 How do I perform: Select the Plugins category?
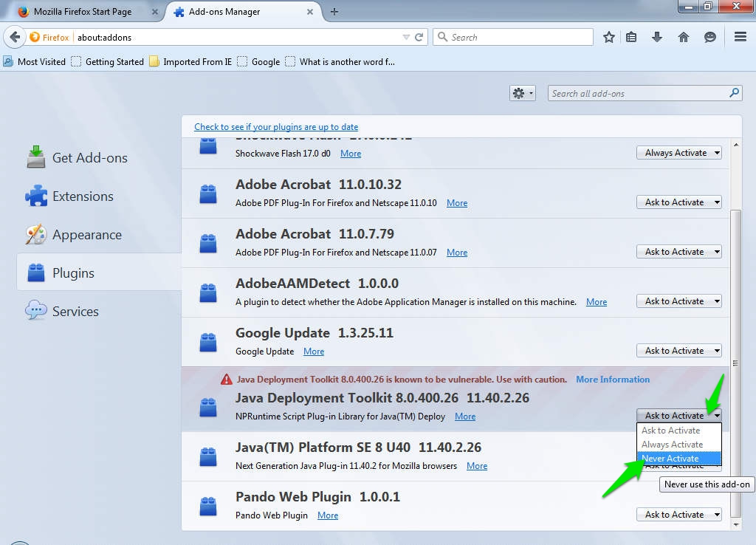point(99,272)
